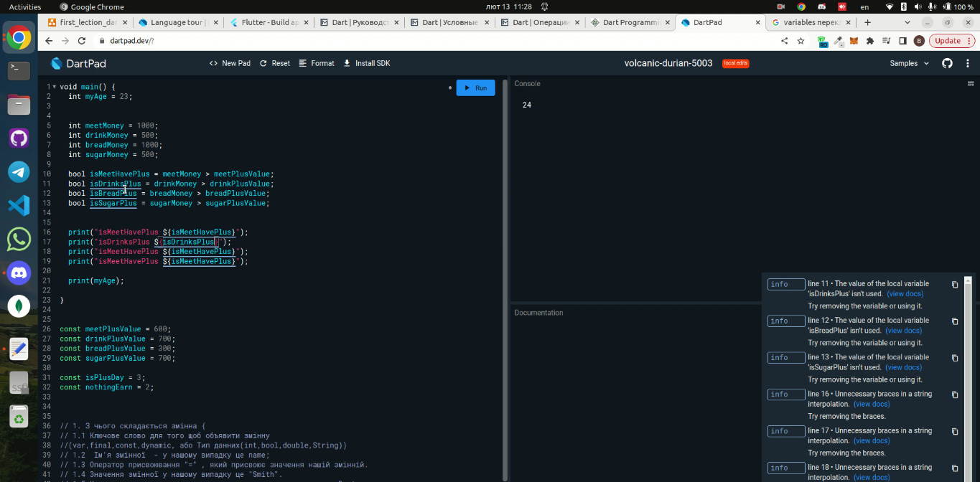Open the media controls playlist icon
The width and height of the screenshot is (980, 482).
887,41
